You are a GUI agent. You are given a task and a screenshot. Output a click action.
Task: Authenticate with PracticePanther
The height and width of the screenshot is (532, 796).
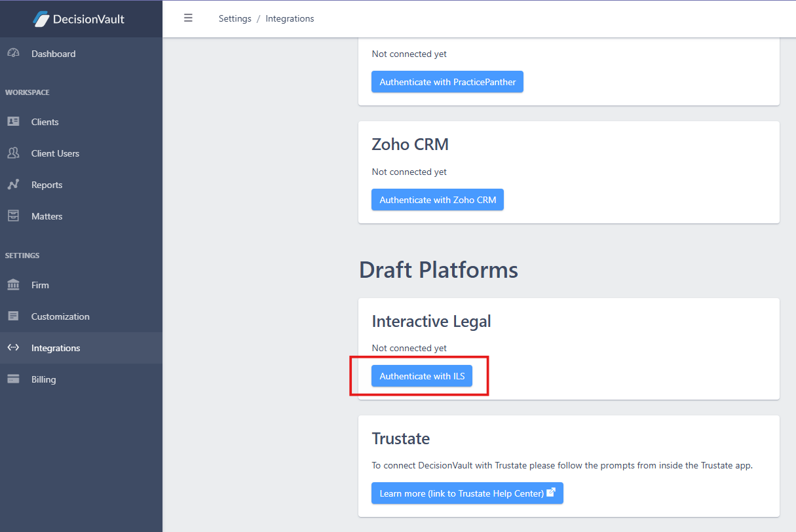[x=447, y=82]
